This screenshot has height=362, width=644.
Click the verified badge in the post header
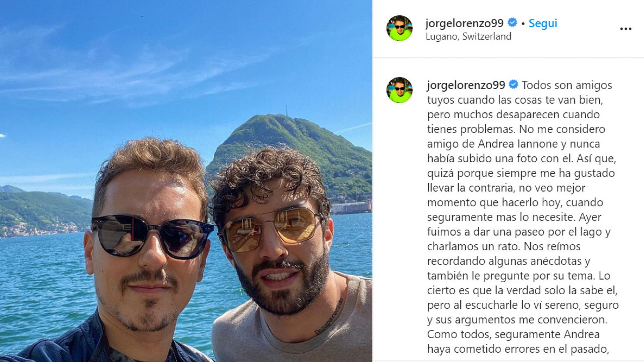(x=512, y=22)
